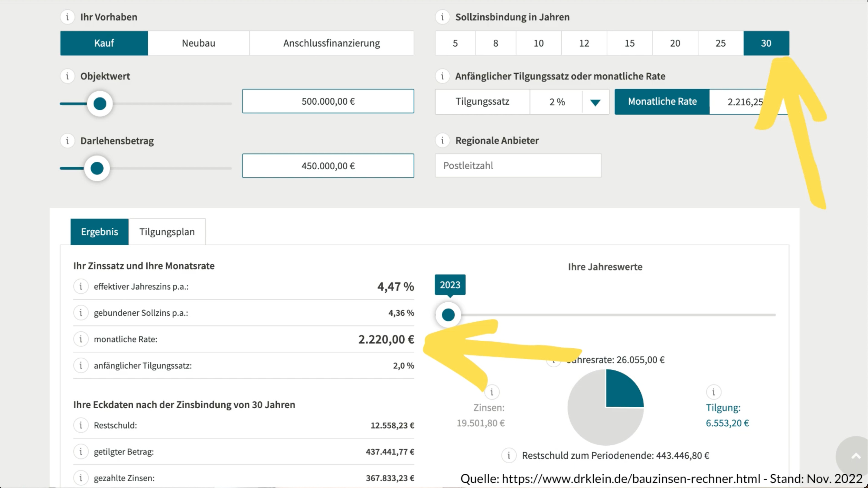Choose 8 years Sollzinsbindung
The image size is (868, 488).
click(496, 43)
